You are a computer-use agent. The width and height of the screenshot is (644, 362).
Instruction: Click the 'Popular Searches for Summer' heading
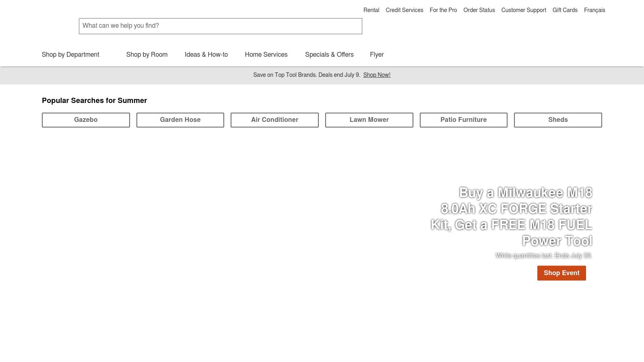click(x=94, y=101)
